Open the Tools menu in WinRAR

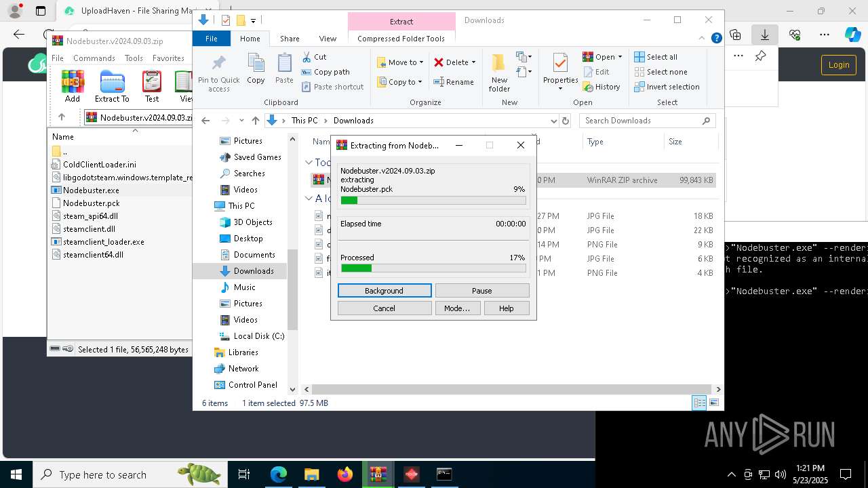tap(134, 58)
